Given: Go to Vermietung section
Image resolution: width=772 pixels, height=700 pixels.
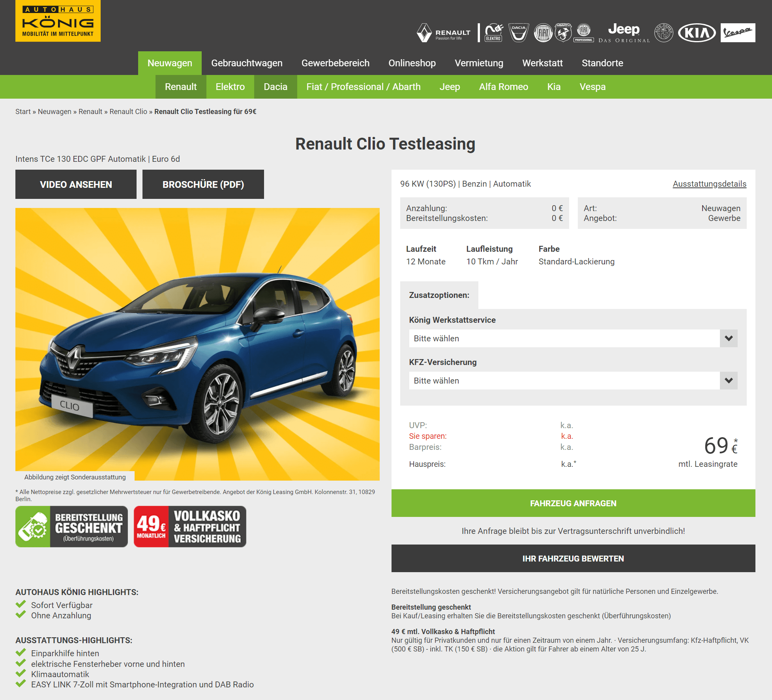Looking at the screenshot, I should pyautogui.click(x=479, y=63).
